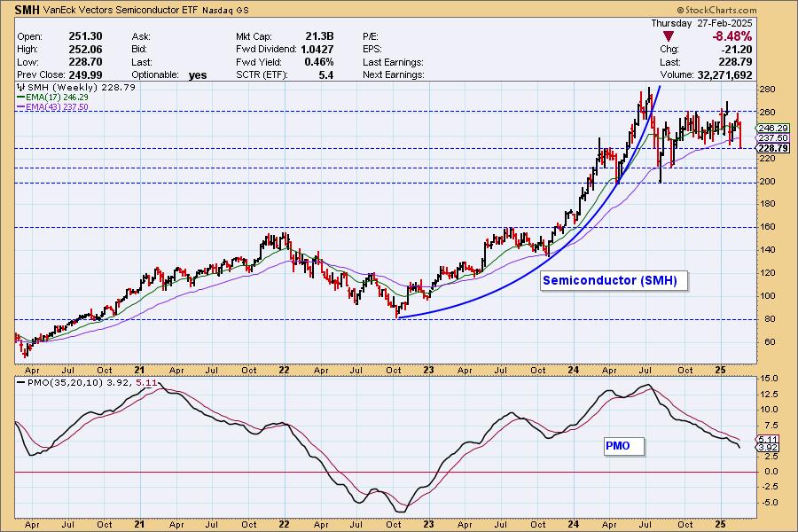Click the 246.29 price tag on right axis

pos(773,129)
